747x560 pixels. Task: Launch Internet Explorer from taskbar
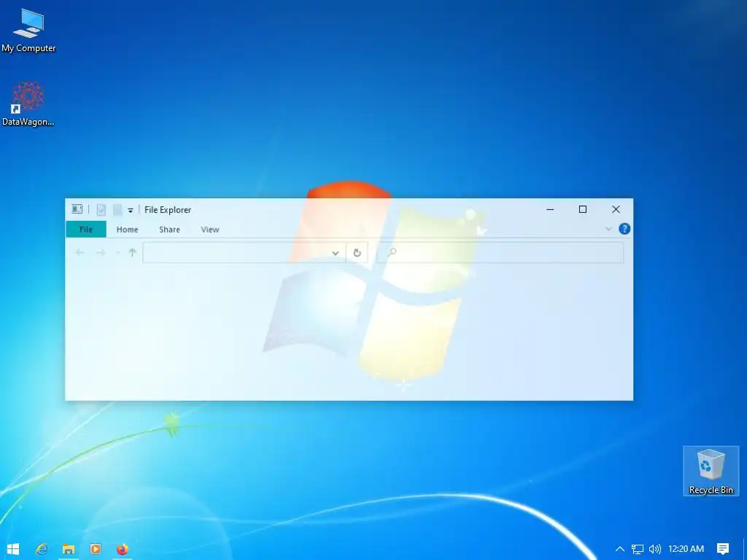[42, 549]
